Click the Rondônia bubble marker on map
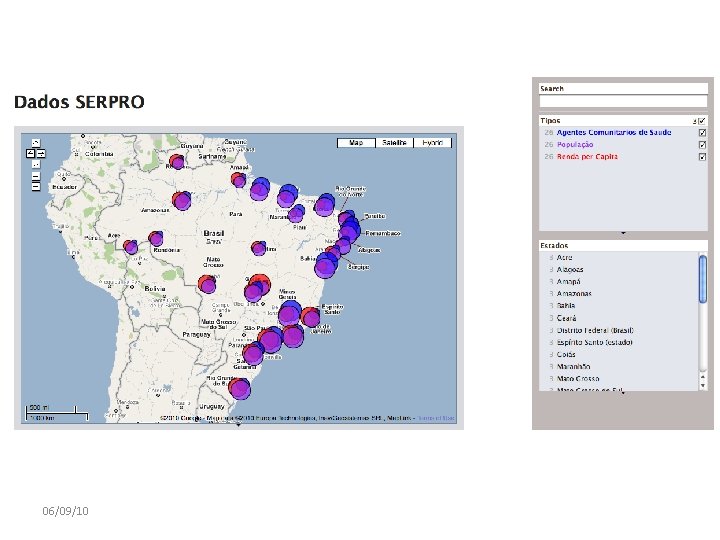The width and height of the screenshot is (720, 540). 156,238
